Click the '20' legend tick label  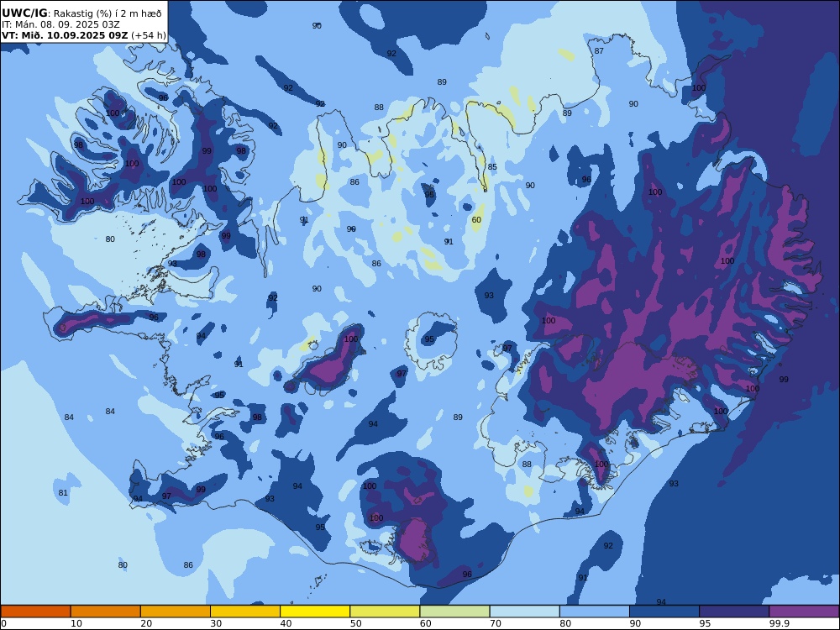tap(146, 623)
